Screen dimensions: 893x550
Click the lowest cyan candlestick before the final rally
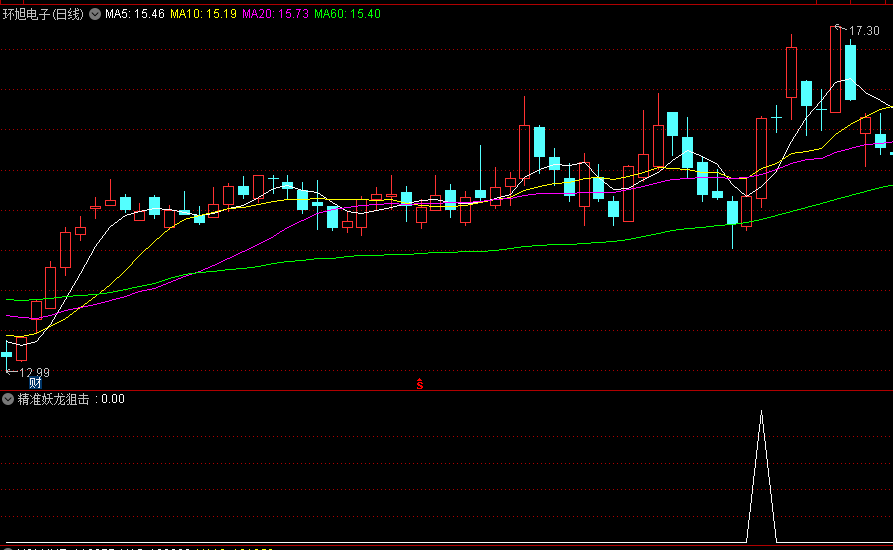pos(732,212)
